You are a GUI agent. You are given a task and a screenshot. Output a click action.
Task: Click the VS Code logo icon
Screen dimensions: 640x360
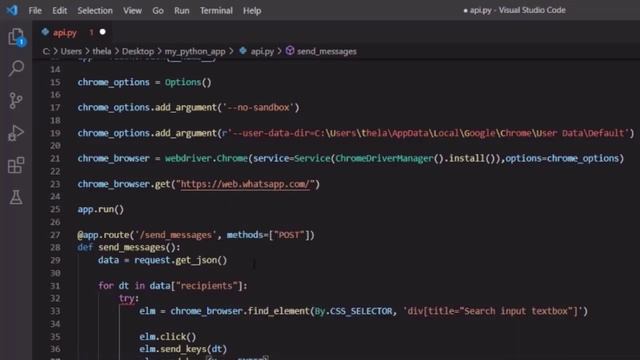pos(12,10)
